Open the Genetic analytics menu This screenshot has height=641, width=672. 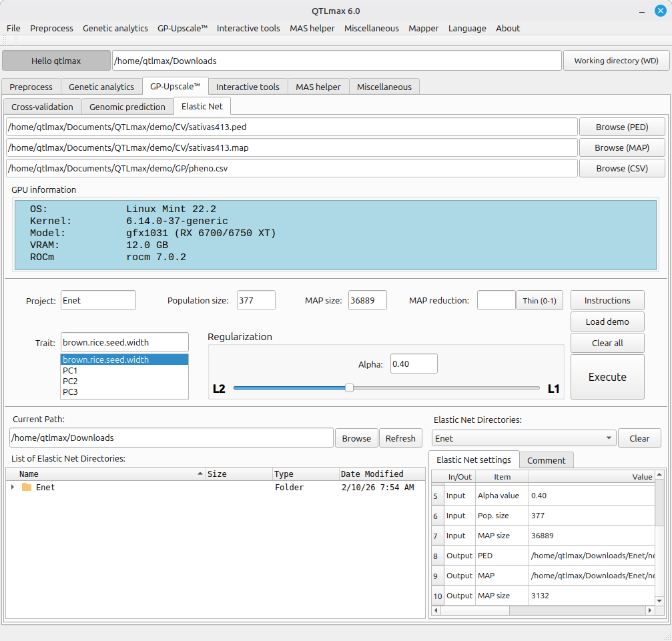tap(115, 28)
